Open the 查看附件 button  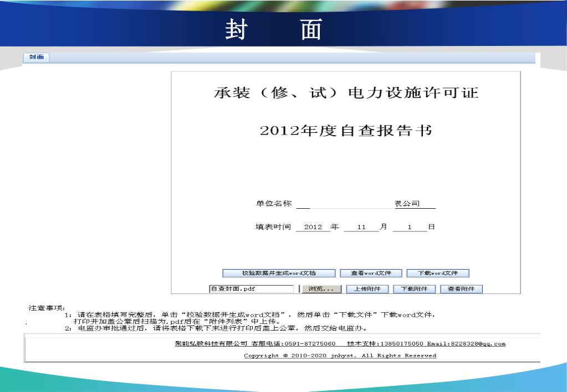(461, 289)
